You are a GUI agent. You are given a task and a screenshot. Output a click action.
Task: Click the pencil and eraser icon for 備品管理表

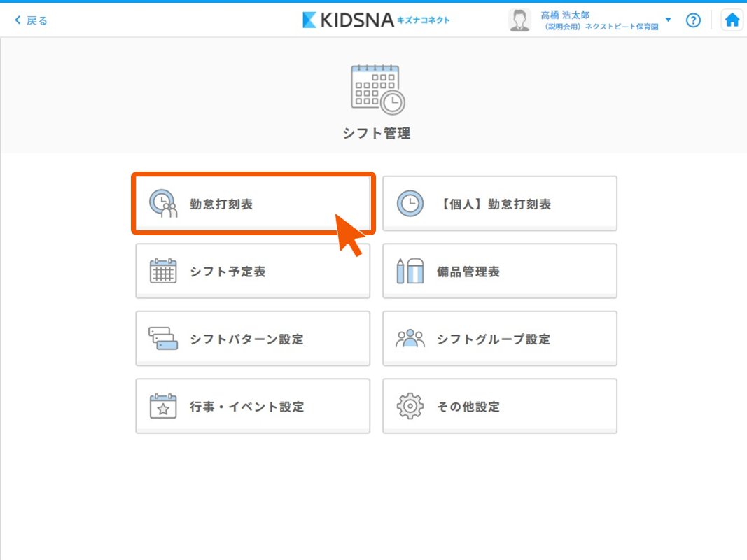pyautogui.click(x=410, y=272)
